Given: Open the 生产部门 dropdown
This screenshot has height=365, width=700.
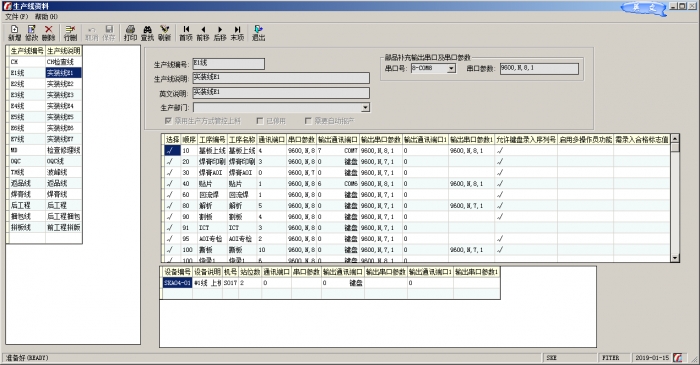Looking at the screenshot, I should 366,108.
